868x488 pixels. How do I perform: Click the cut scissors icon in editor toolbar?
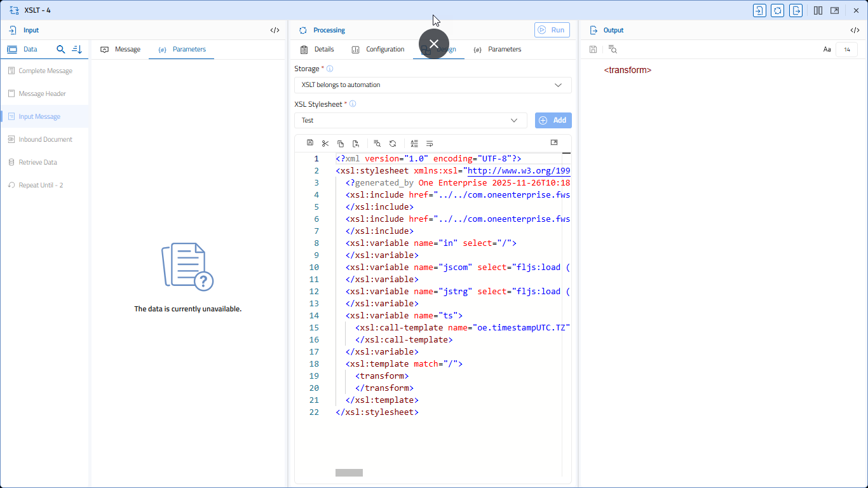point(325,144)
